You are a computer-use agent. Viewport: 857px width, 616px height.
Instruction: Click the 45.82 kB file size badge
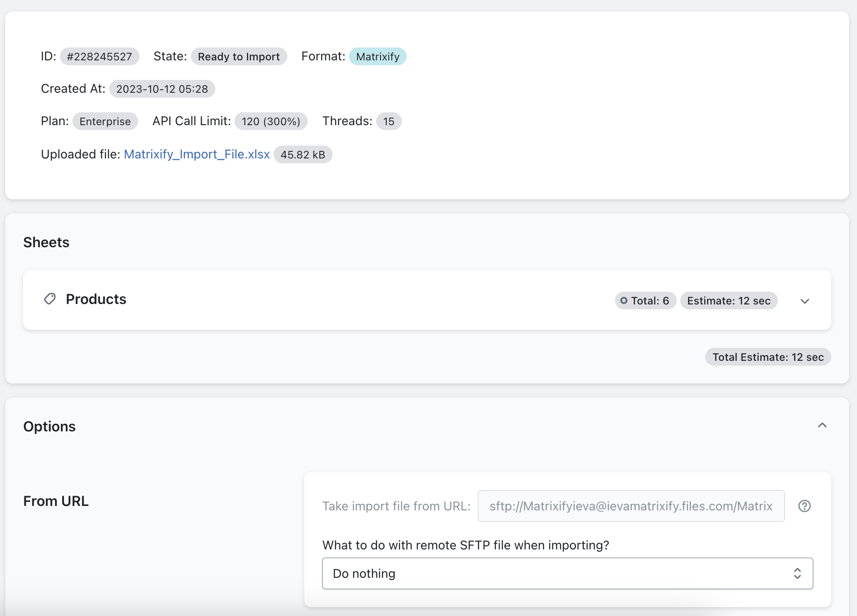coord(302,155)
